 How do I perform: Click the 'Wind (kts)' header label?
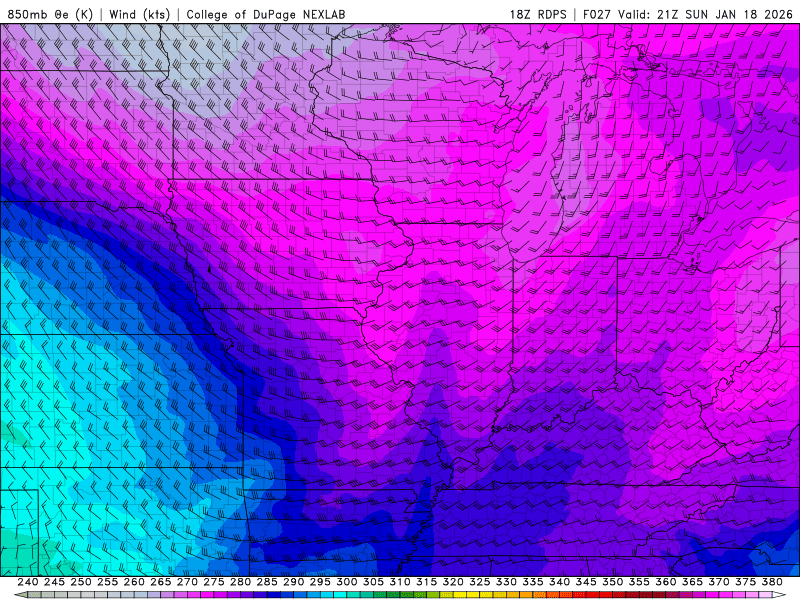click(139, 14)
